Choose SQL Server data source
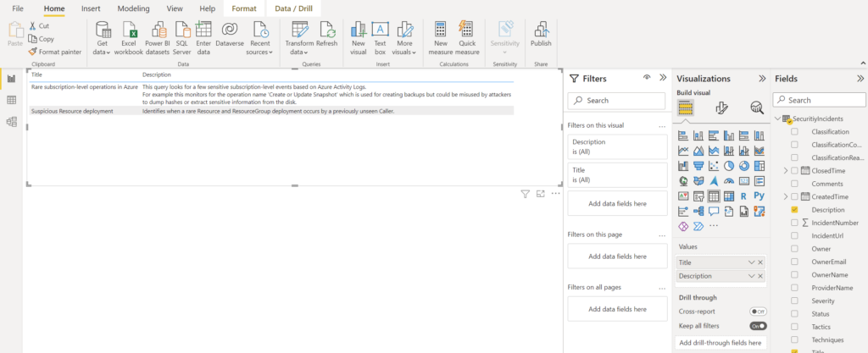 [x=183, y=37]
